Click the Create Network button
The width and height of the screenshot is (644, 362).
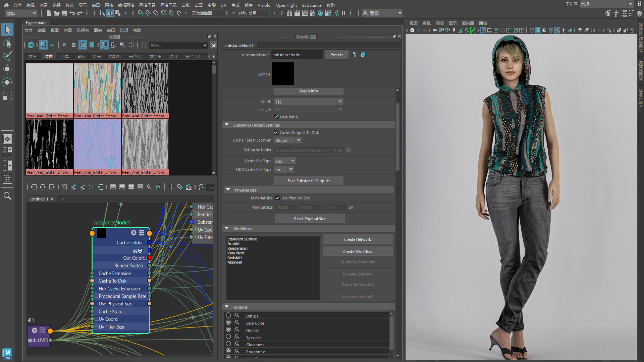[x=358, y=239]
